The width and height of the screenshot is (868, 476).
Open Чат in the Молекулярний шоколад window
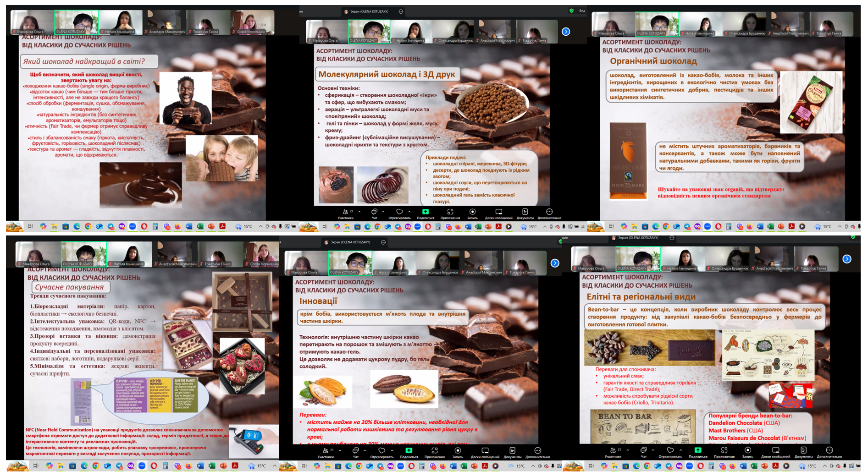click(374, 213)
